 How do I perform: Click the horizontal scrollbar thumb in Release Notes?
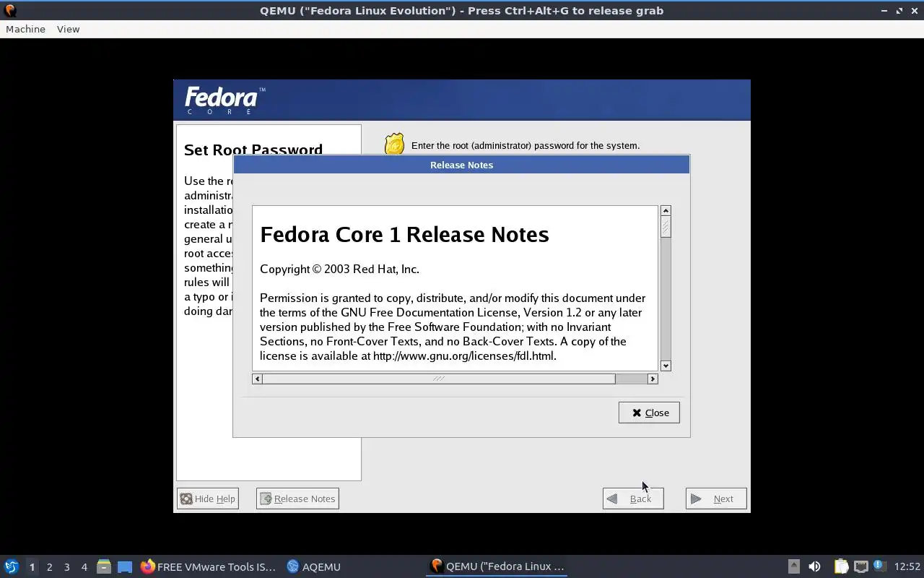pos(439,379)
